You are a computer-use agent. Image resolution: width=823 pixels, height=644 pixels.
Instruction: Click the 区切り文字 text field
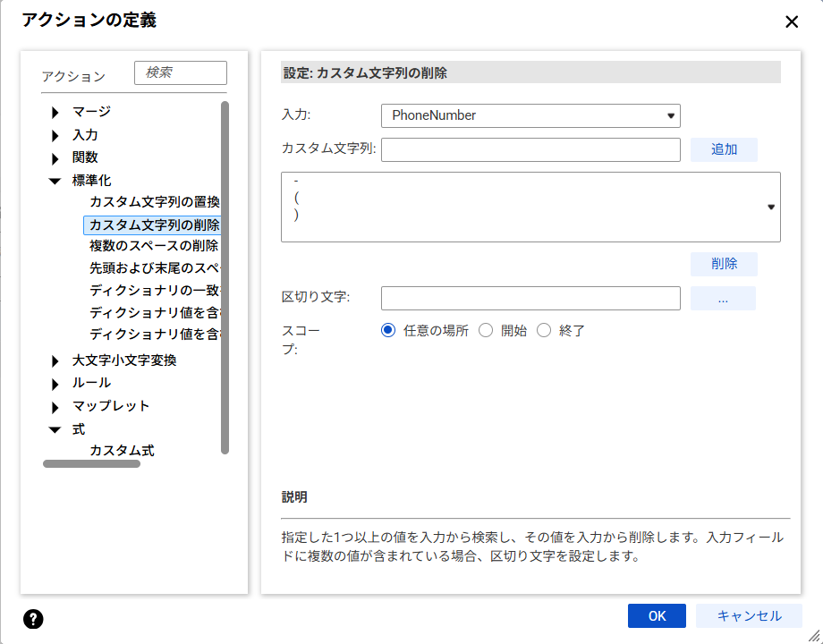click(530, 298)
